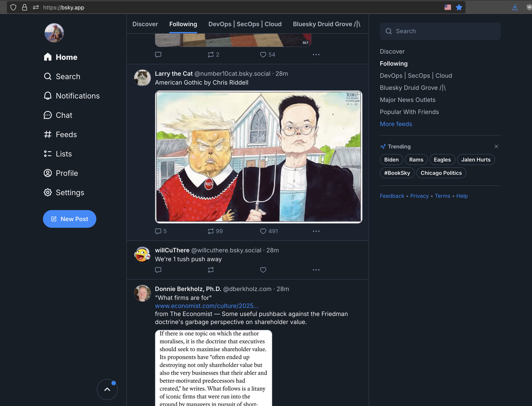
Task: Open more options on willCuThere post
Action: (316, 270)
